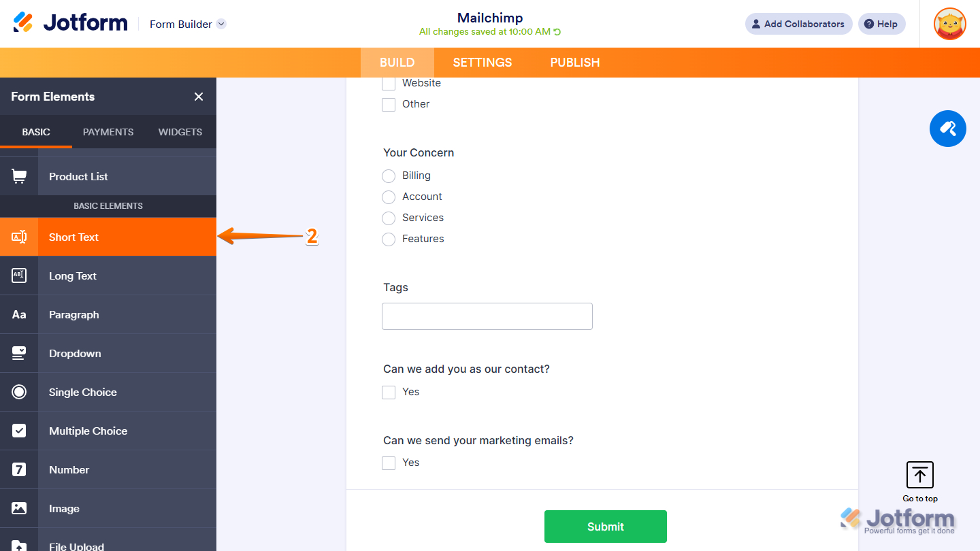The width and height of the screenshot is (980, 551).
Task: Select the Short Text element icon
Action: tap(19, 236)
